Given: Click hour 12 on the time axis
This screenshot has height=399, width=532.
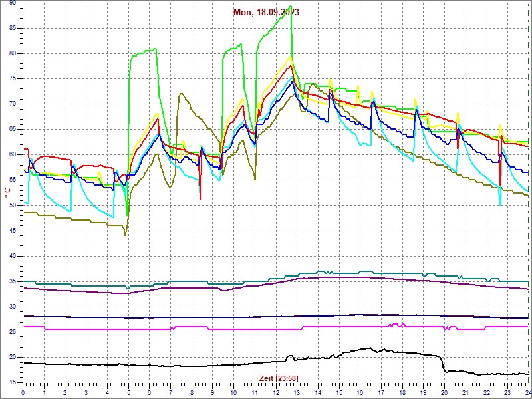Looking at the screenshot, I should [x=275, y=392].
